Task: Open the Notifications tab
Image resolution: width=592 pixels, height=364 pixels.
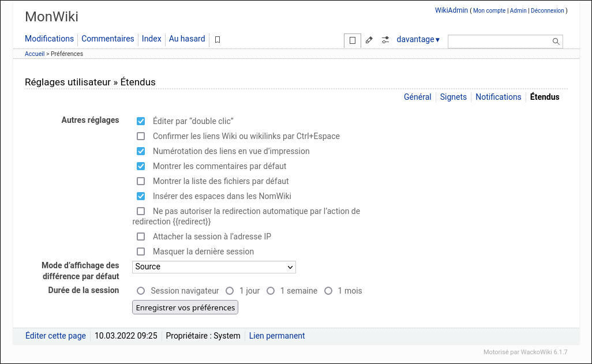Action: click(498, 97)
